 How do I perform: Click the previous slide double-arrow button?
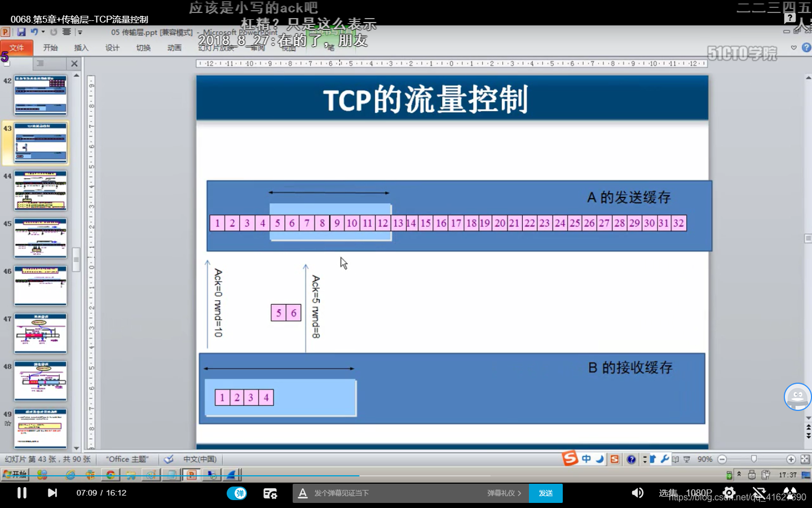pyautogui.click(x=809, y=427)
